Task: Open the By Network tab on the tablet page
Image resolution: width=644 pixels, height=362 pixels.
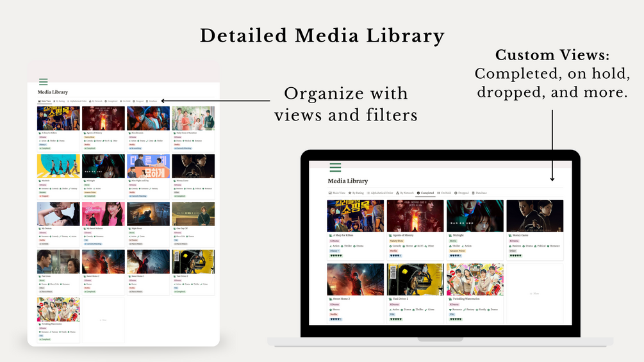Action: 95,101
